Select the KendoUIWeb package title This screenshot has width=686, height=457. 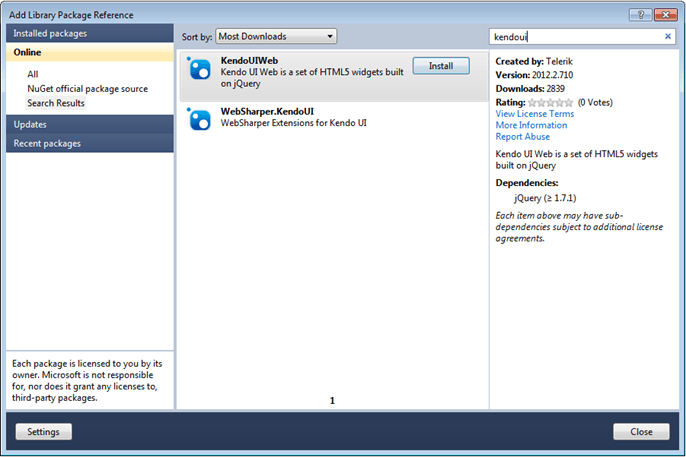pyautogui.click(x=249, y=61)
